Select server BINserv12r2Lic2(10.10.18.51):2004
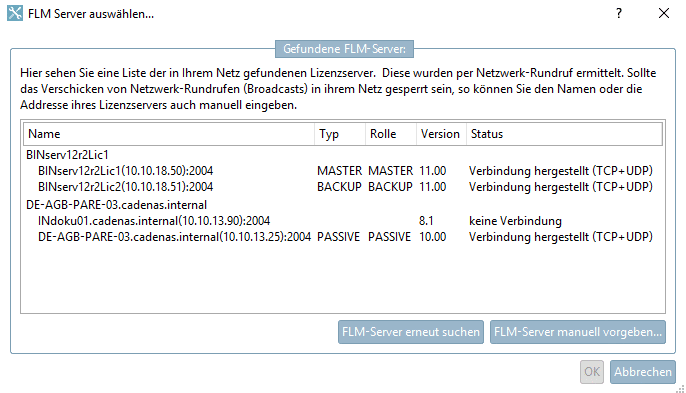The image size is (686, 393). (x=126, y=187)
